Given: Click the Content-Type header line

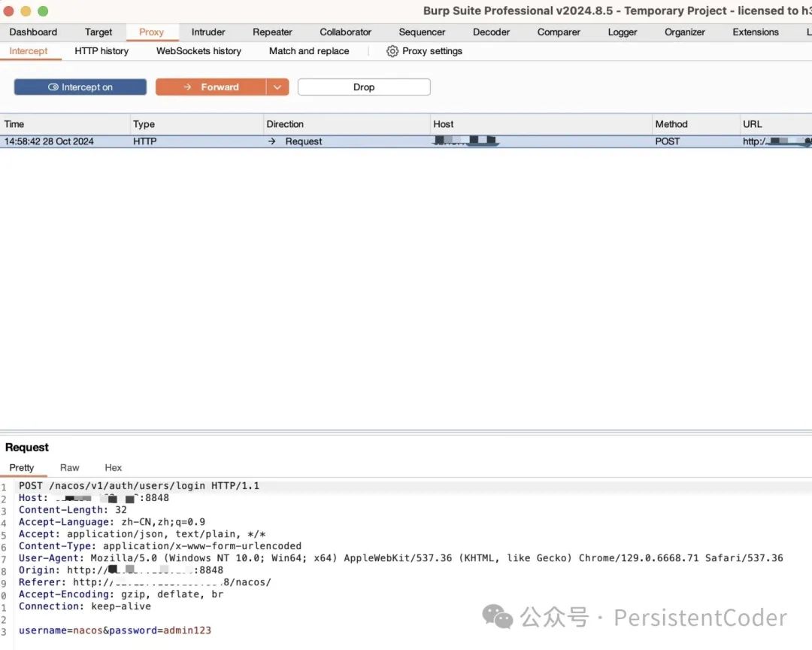Looking at the screenshot, I should (x=160, y=546).
